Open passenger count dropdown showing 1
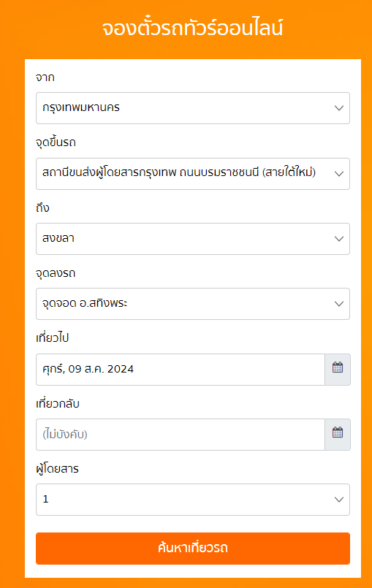372x588 pixels. (x=192, y=500)
